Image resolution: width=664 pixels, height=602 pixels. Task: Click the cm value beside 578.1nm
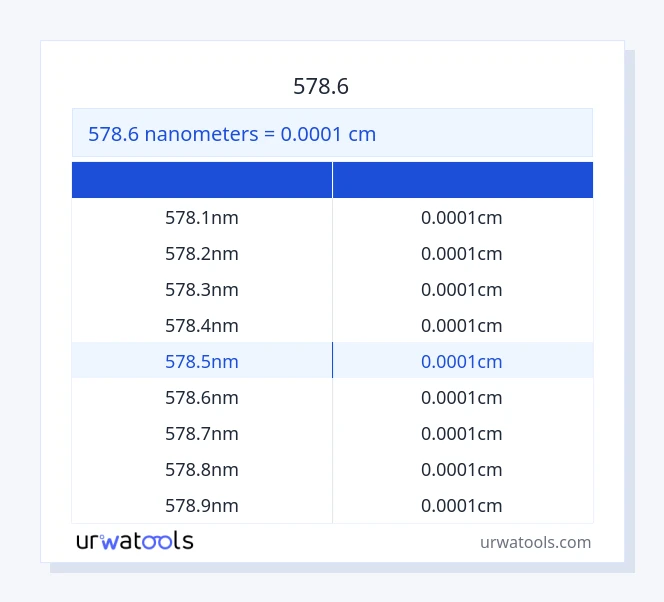click(x=462, y=217)
